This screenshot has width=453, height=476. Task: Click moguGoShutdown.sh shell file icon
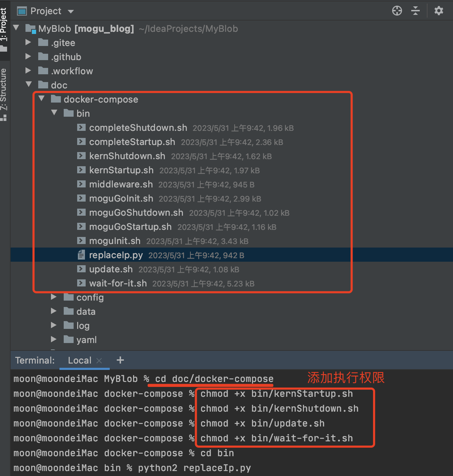click(x=81, y=212)
